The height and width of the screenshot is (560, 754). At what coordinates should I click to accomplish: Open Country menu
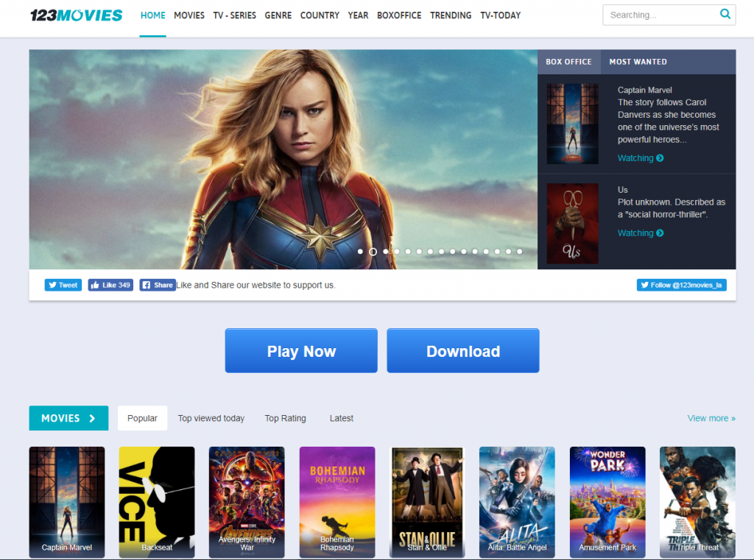[320, 15]
